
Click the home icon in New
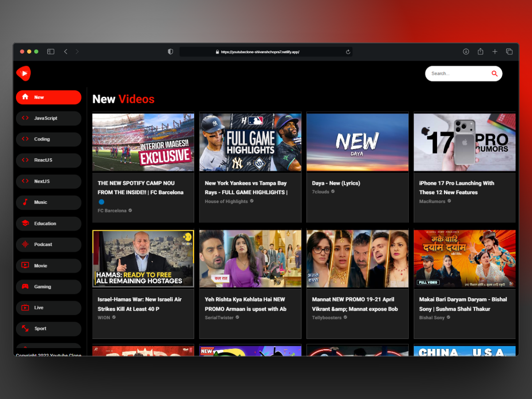click(x=25, y=97)
